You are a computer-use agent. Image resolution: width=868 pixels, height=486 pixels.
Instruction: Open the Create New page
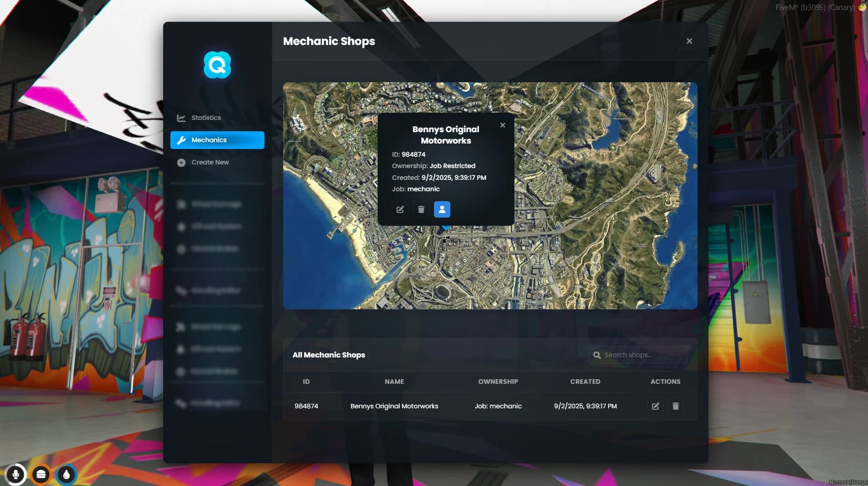click(210, 162)
